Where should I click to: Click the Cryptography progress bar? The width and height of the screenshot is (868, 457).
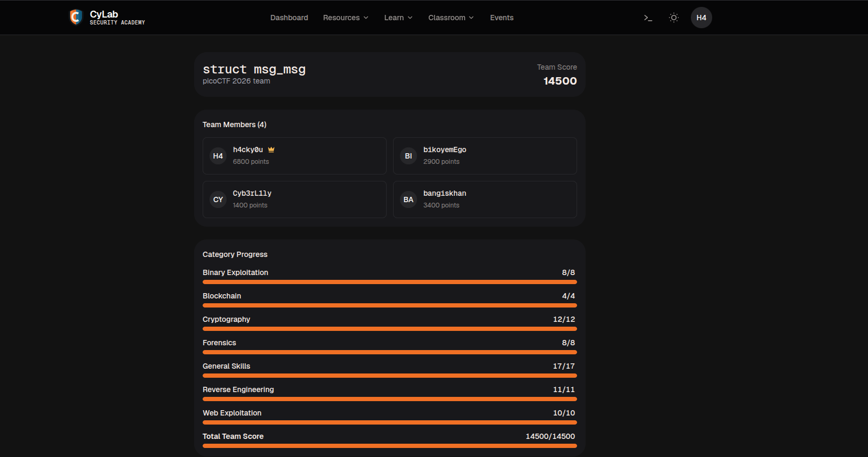(x=390, y=329)
